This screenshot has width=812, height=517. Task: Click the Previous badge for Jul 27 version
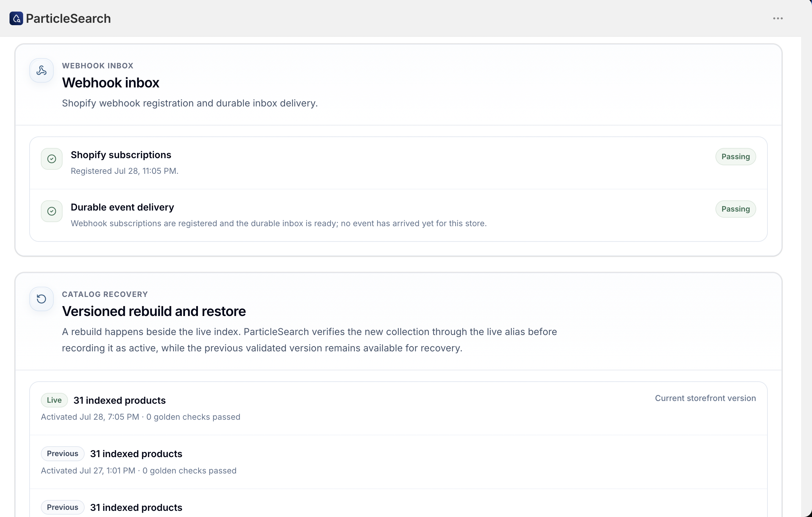[63, 454]
